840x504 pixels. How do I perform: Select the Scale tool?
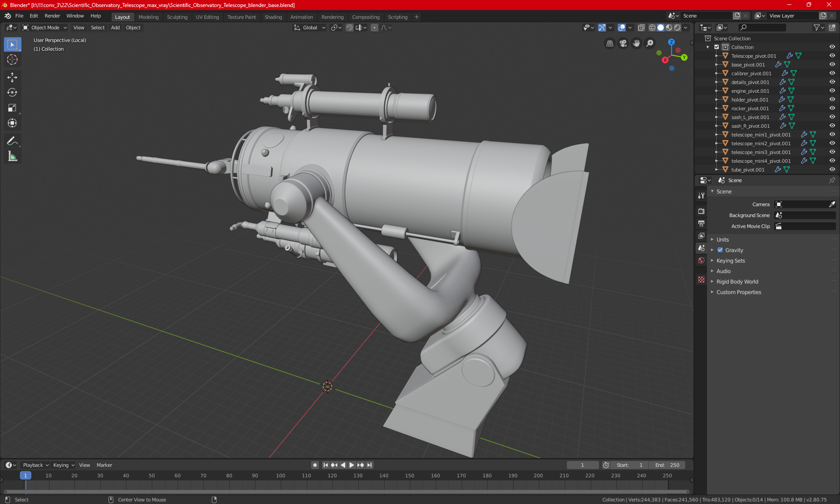[x=12, y=108]
